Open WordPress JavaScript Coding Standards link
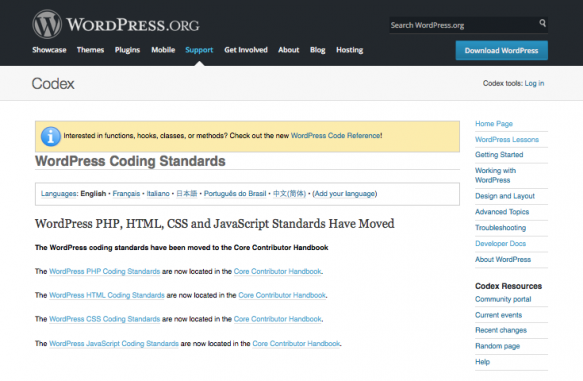Screen dimensions: 583x381 click(x=114, y=343)
